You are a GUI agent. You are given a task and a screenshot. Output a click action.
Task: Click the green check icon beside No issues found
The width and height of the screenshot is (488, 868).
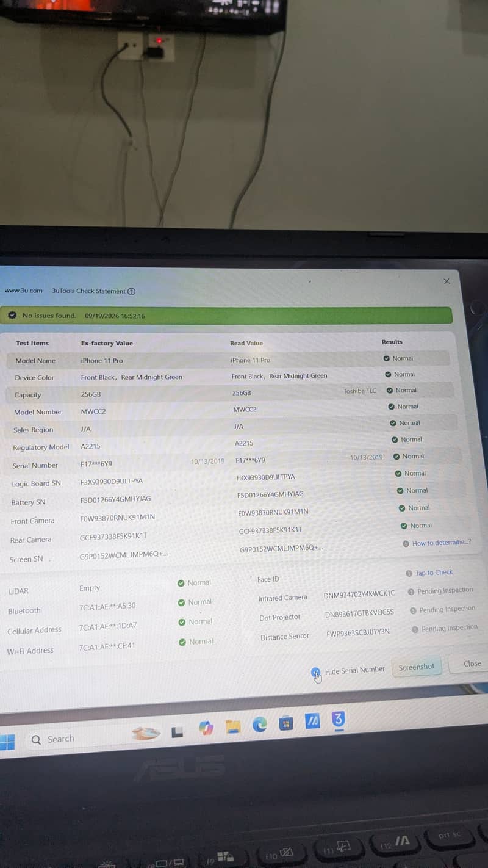[x=12, y=316]
